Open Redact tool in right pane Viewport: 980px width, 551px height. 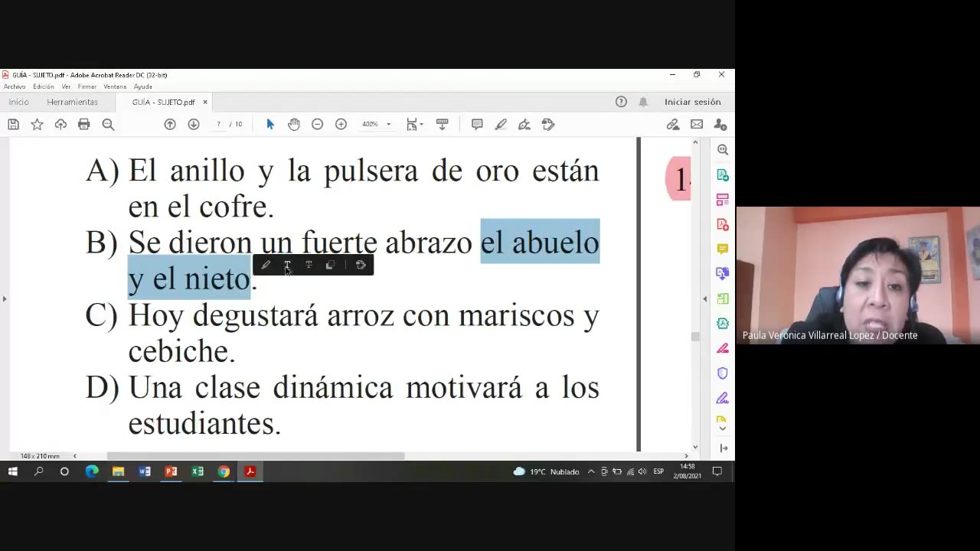tap(723, 348)
